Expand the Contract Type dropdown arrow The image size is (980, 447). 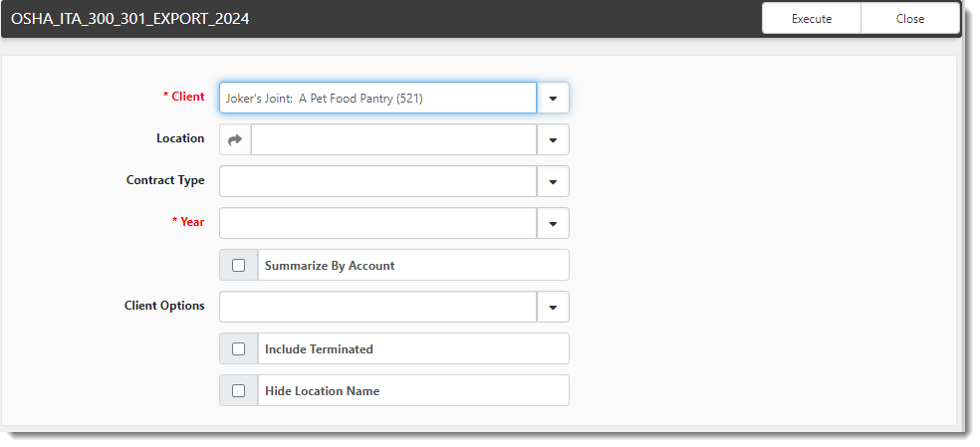553,181
